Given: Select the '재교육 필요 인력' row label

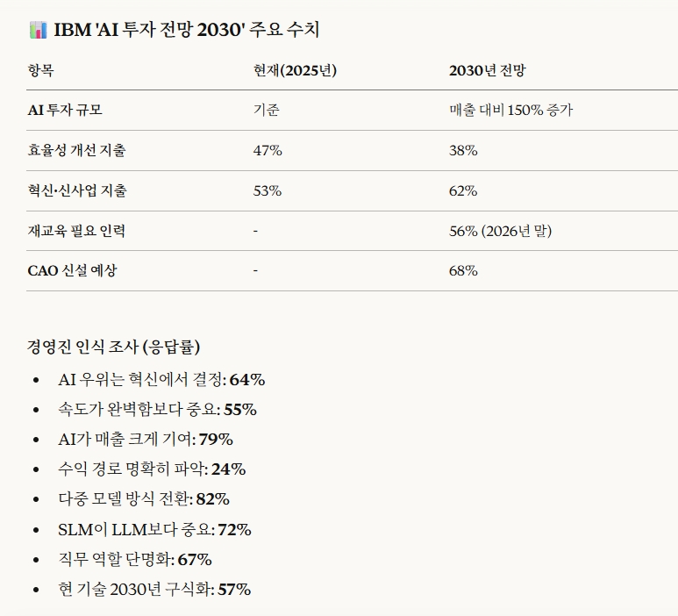Looking at the screenshot, I should 76,231.
